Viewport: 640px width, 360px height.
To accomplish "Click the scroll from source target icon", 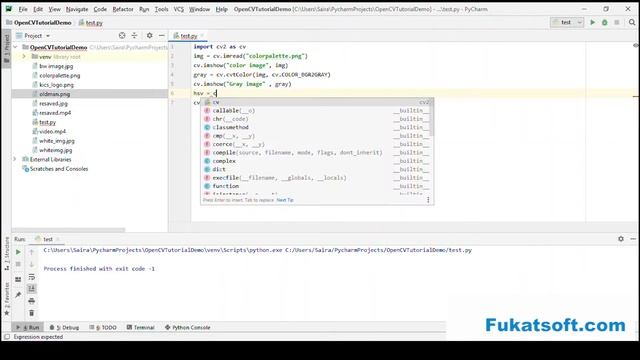I will point(122,36).
